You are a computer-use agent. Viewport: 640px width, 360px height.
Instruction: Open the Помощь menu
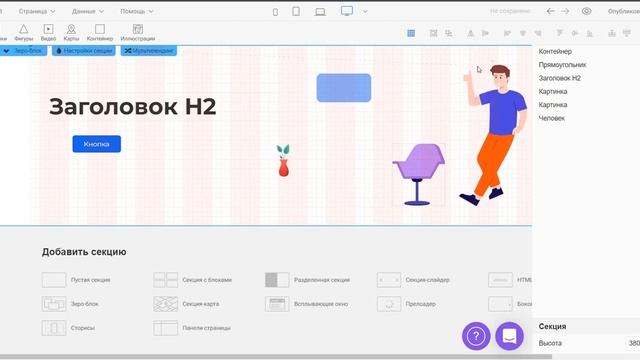137,11
